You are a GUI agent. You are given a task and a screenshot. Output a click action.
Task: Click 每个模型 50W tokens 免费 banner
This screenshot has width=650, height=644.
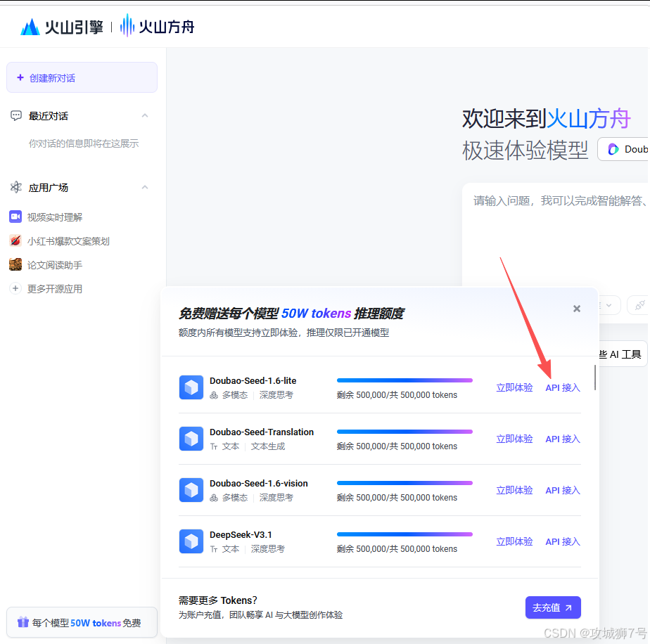[82, 622]
